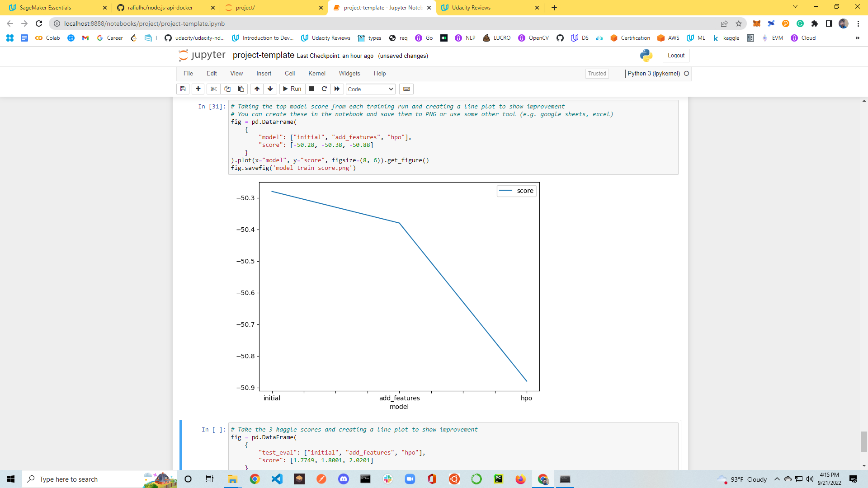Move the selected cell up with the arrow
The width and height of the screenshot is (868, 488).
click(x=257, y=89)
